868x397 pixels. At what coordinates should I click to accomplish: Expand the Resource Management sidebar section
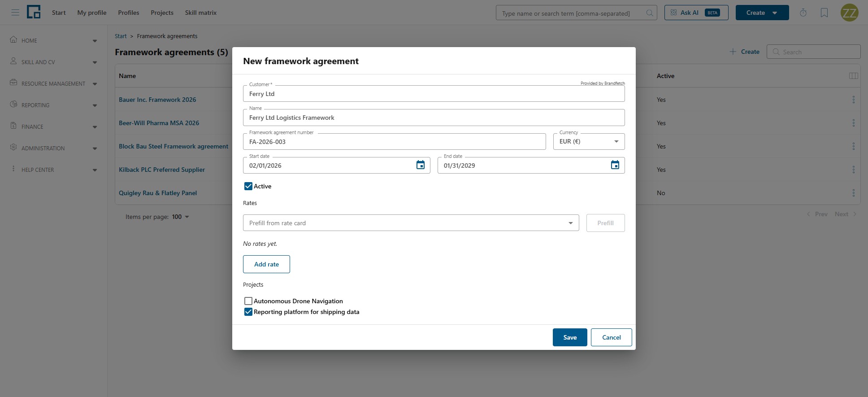(x=54, y=83)
